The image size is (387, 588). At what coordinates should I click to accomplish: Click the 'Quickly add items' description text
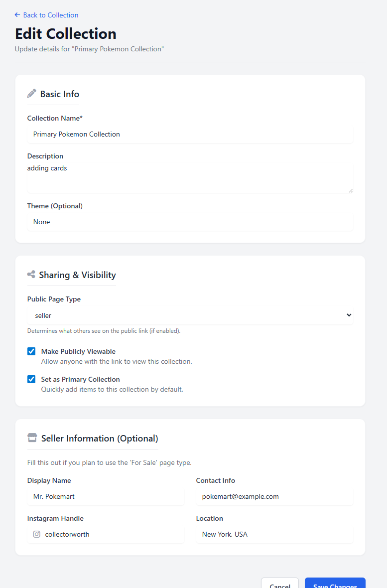coord(112,389)
